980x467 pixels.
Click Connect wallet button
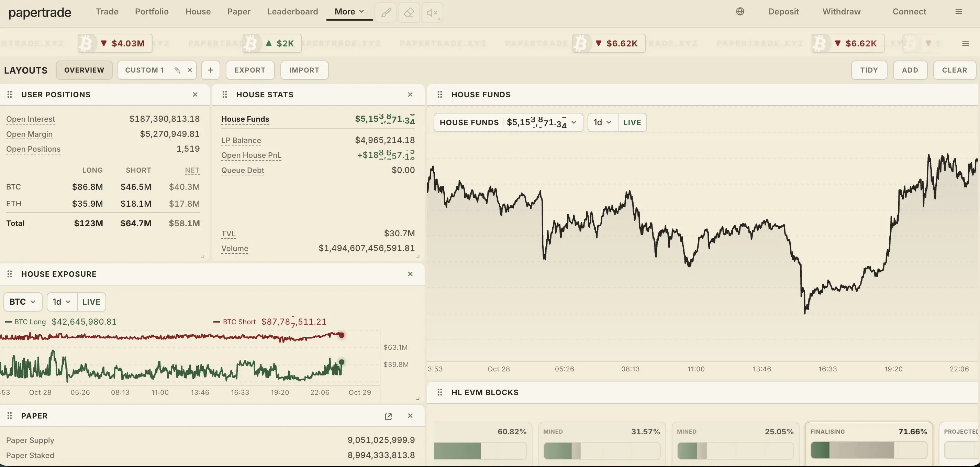click(x=909, y=11)
